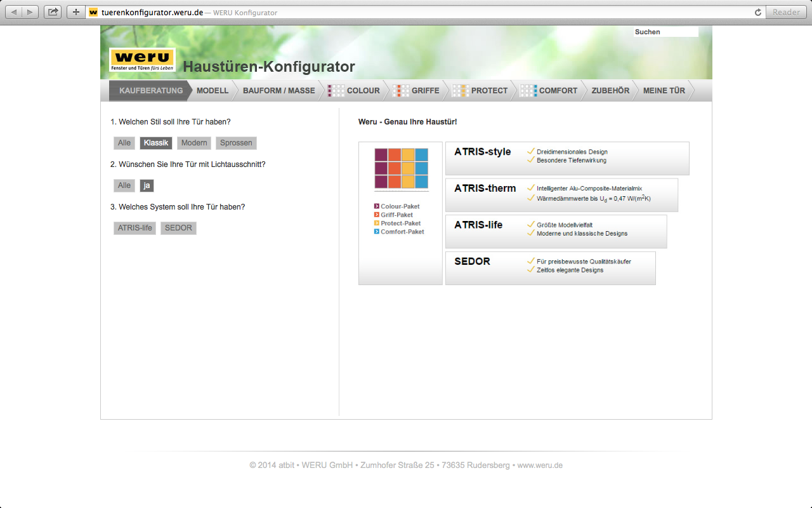Click purple arrow icon beside Colour-Paket
Image resolution: width=812 pixels, height=508 pixels.
coord(377,206)
